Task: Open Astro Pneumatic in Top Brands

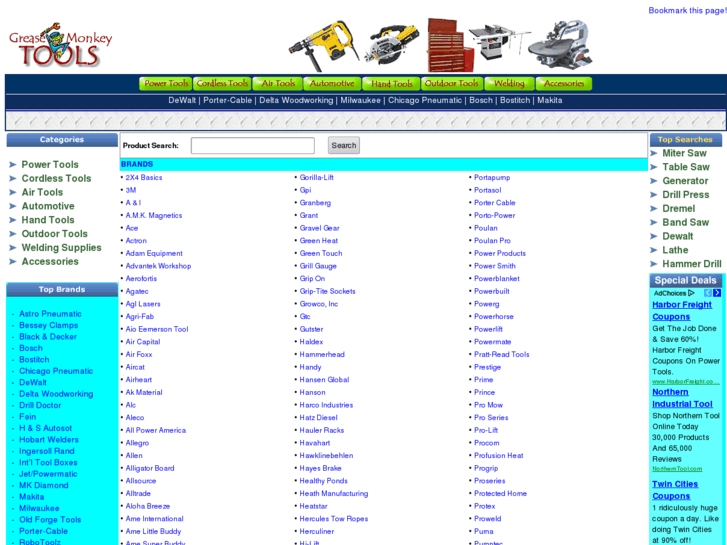Action: [50, 314]
